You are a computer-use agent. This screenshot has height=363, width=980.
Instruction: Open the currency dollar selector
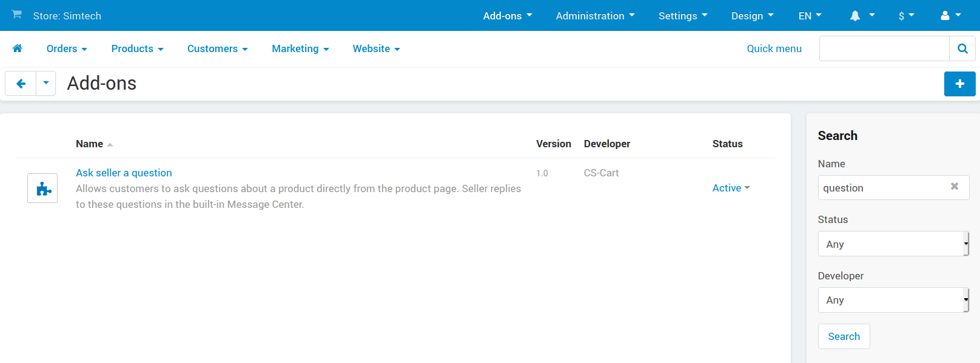[906, 16]
